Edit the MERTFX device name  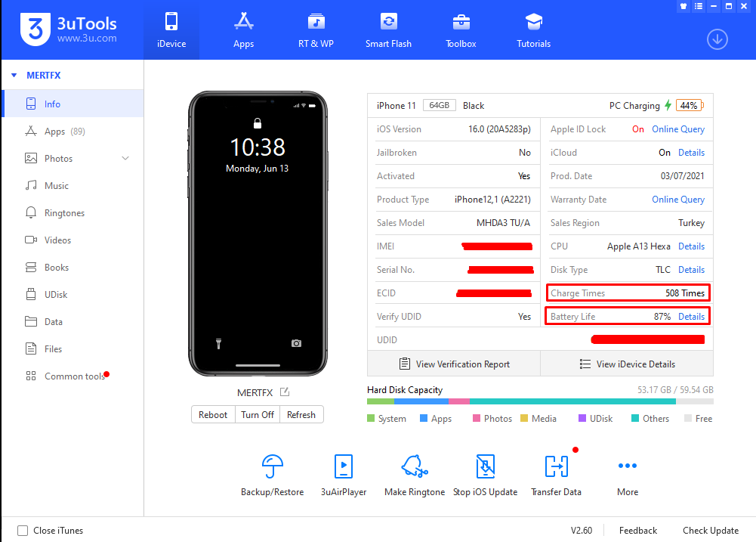tap(285, 392)
